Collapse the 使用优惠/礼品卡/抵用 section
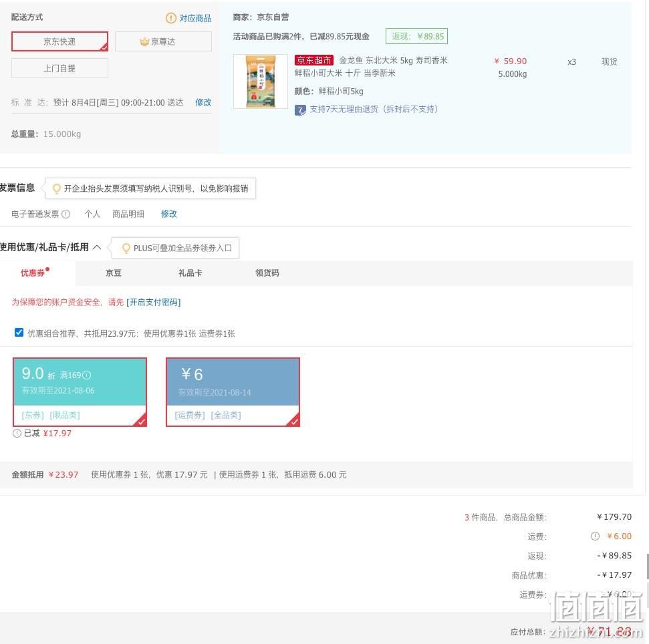Image resolution: width=649 pixels, height=644 pixels. [x=97, y=247]
